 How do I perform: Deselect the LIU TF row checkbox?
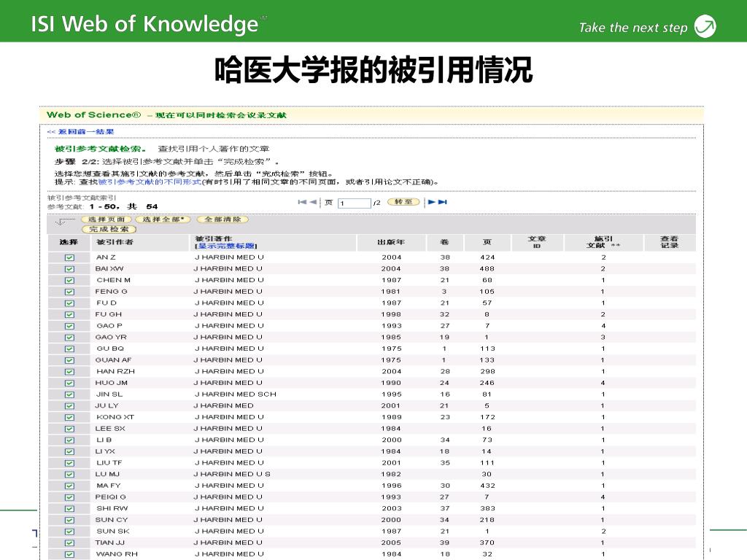(69, 463)
